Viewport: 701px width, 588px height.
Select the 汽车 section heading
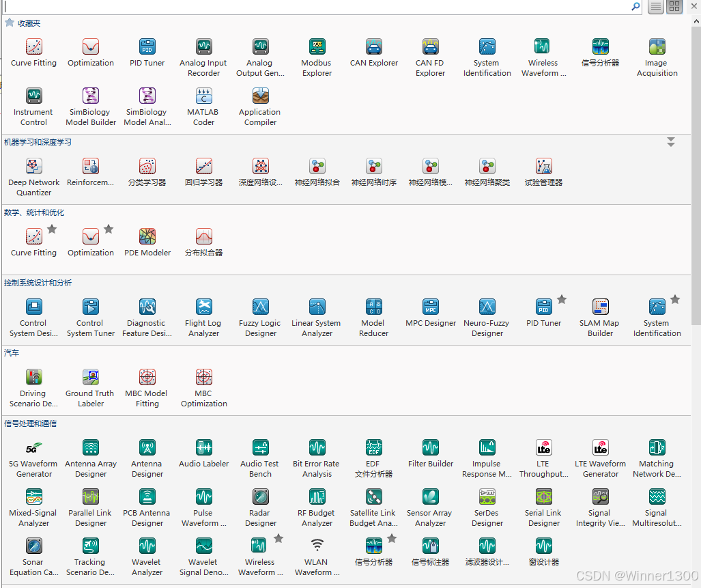click(12, 353)
